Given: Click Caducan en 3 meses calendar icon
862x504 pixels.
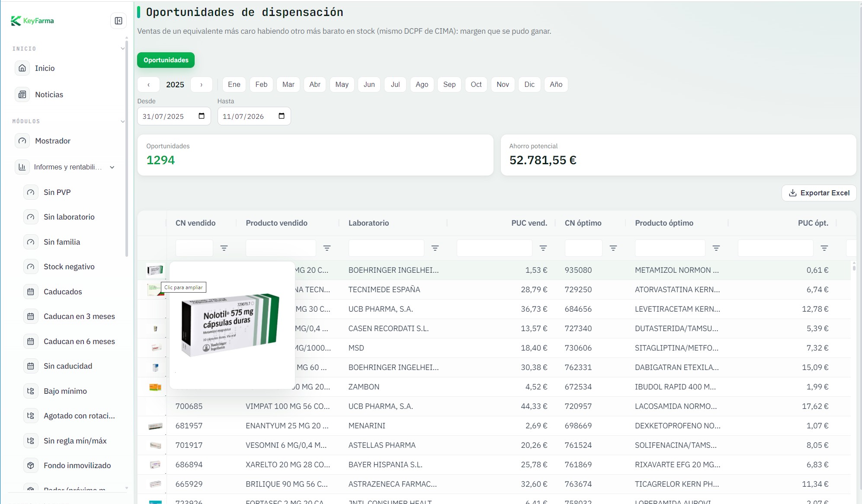Looking at the screenshot, I should (x=31, y=316).
